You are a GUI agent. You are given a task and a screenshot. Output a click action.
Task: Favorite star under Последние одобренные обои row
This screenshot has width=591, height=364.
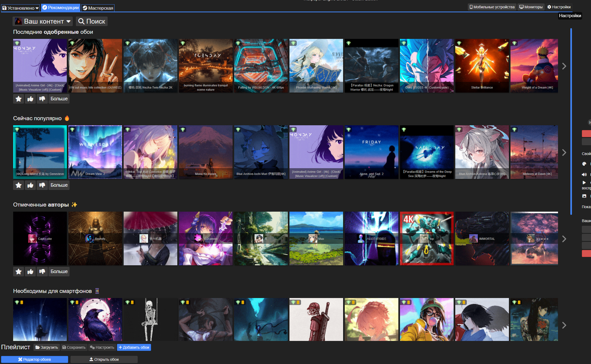click(x=19, y=99)
